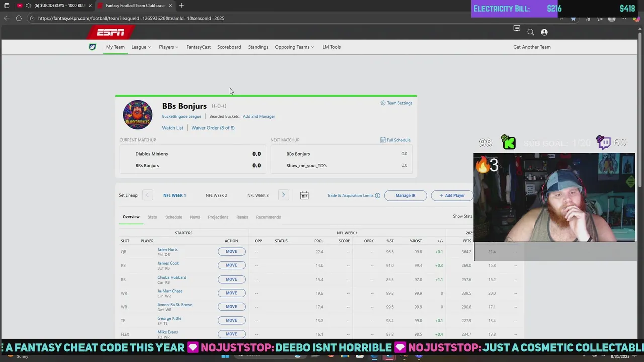Click the Team Settings gear icon

(383, 103)
